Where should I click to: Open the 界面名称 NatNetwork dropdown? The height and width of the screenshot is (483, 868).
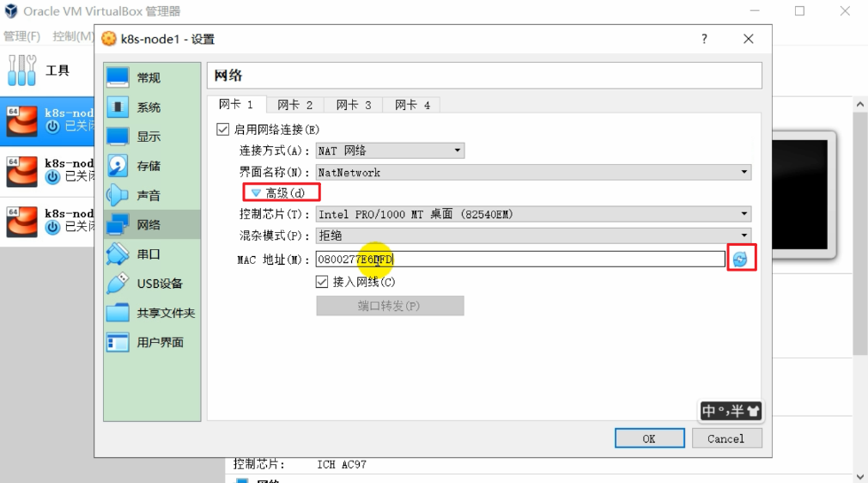coord(534,172)
